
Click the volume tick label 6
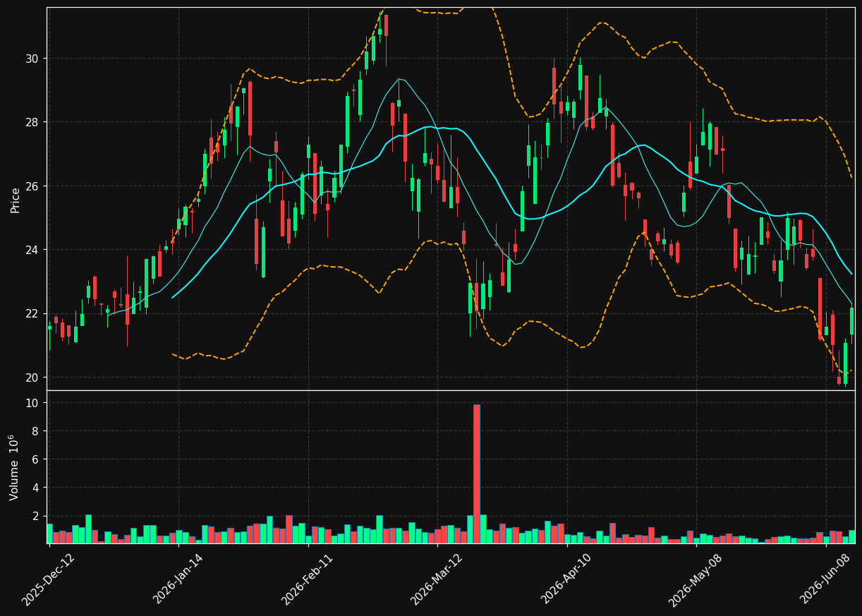coord(37,459)
